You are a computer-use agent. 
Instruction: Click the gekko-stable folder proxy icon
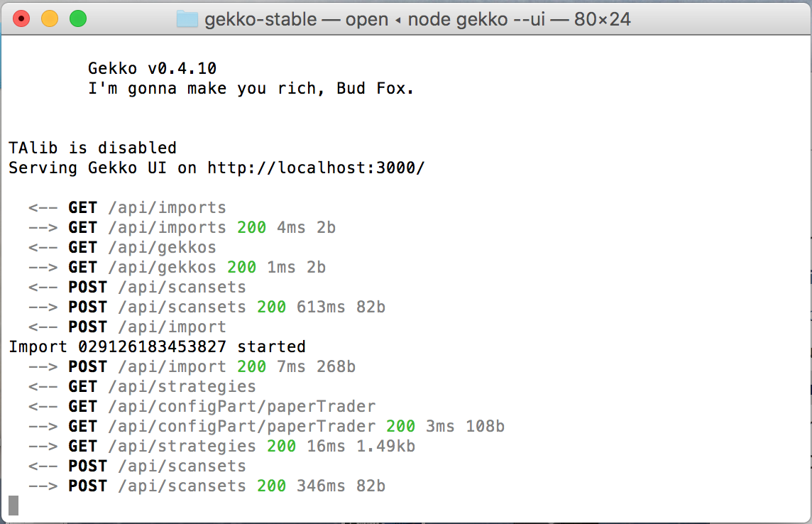[x=187, y=19]
